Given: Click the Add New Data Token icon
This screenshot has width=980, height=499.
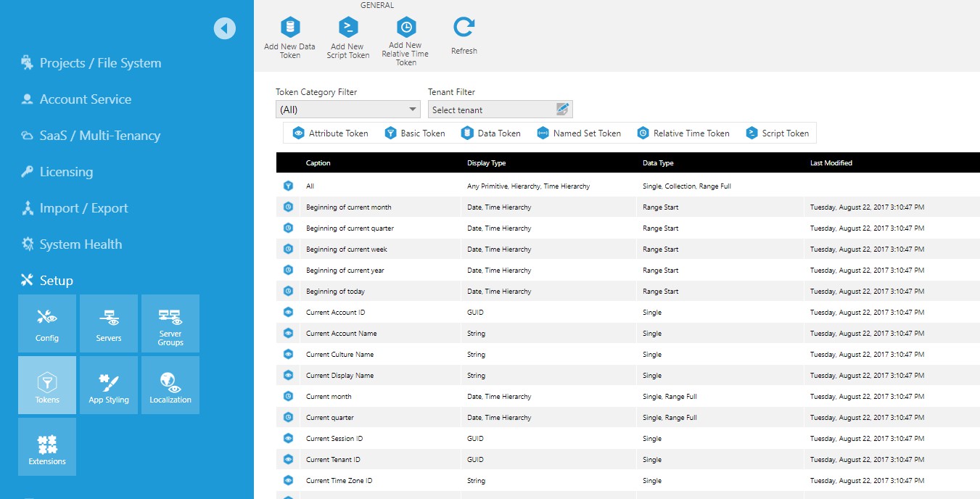Looking at the screenshot, I should pos(289,36).
